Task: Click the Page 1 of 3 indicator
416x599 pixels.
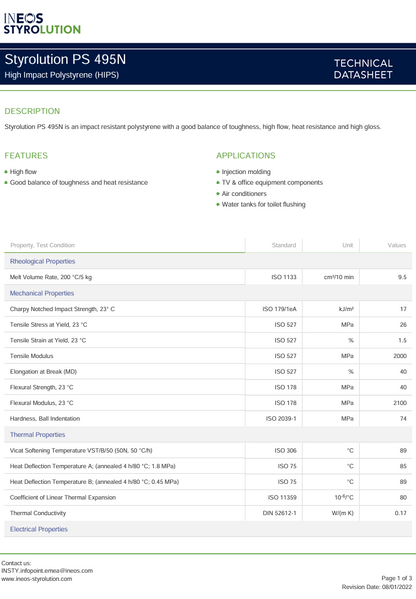Action: (x=397, y=578)
